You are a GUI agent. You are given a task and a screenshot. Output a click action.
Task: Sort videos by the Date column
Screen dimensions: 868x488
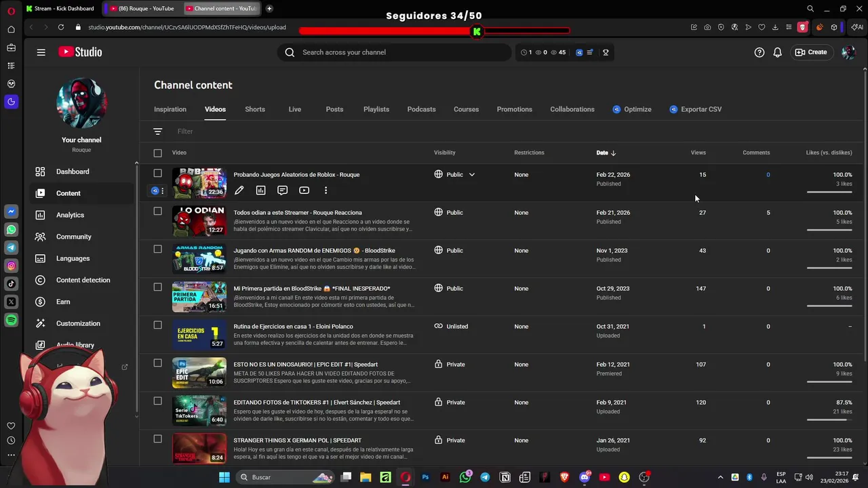tap(606, 153)
